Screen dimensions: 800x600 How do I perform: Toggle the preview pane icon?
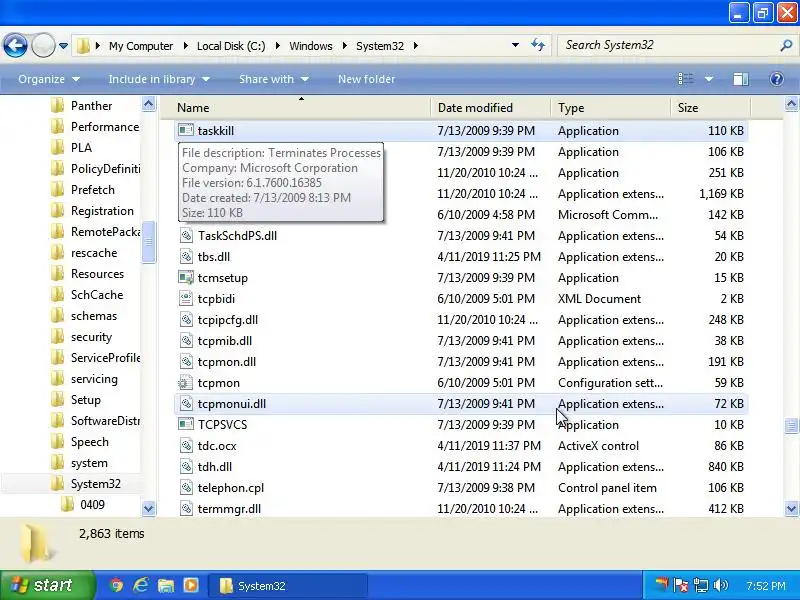[x=740, y=79]
